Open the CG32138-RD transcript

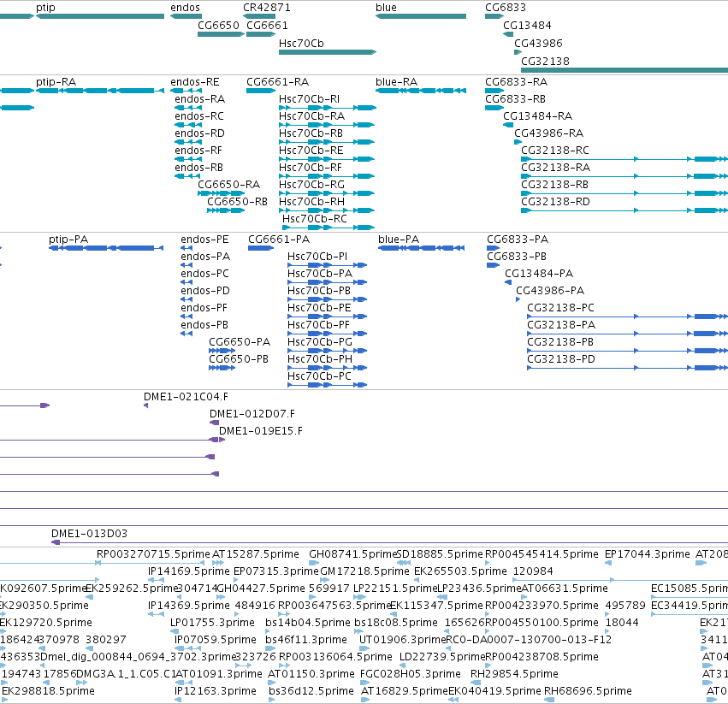(x=624, y=210)
